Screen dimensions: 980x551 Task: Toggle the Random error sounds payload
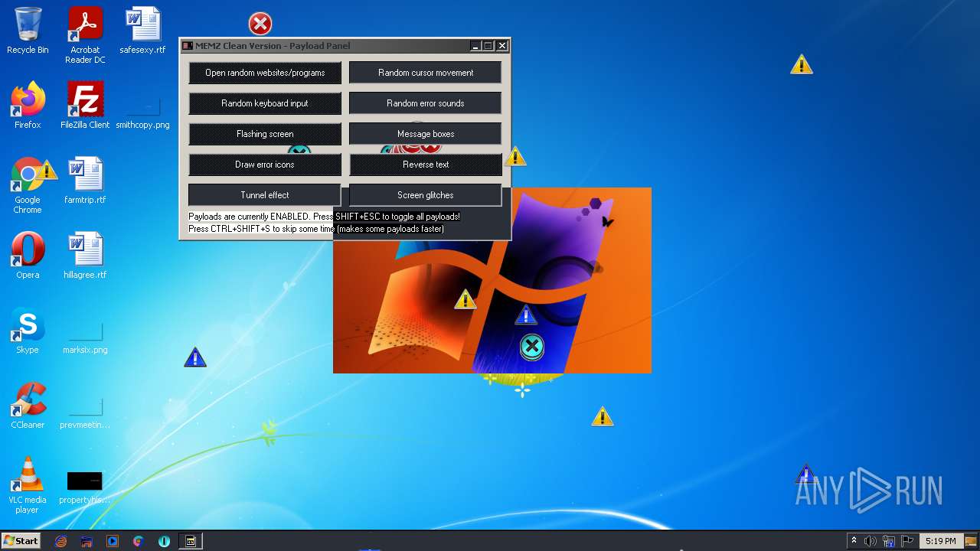(426, 103)
